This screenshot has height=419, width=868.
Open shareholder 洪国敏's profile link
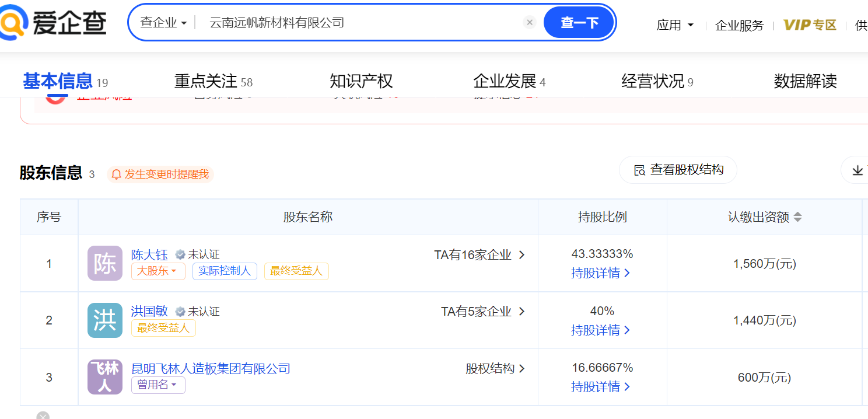pyautogui.click(x=149, y=312)
